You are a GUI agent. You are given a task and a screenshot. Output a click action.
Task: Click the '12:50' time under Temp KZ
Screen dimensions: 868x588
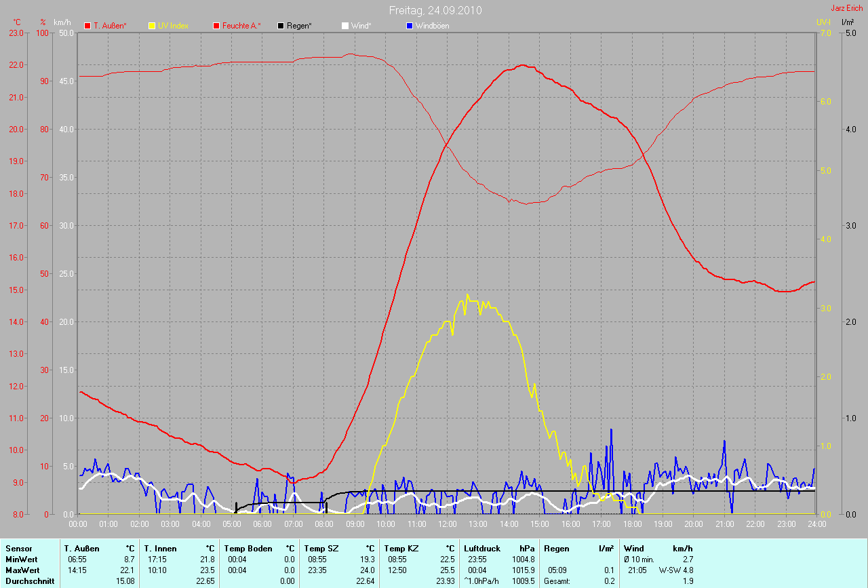point(397,570)
